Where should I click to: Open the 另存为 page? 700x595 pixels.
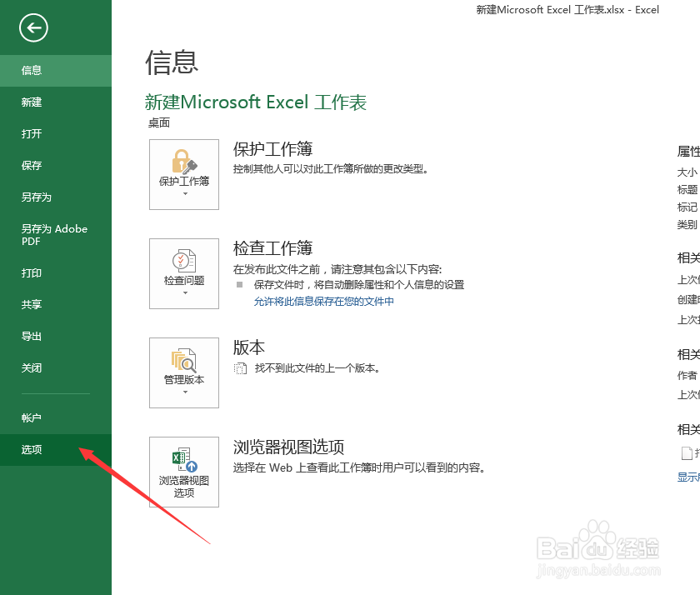pyautogui.click(x=56, y=197)
